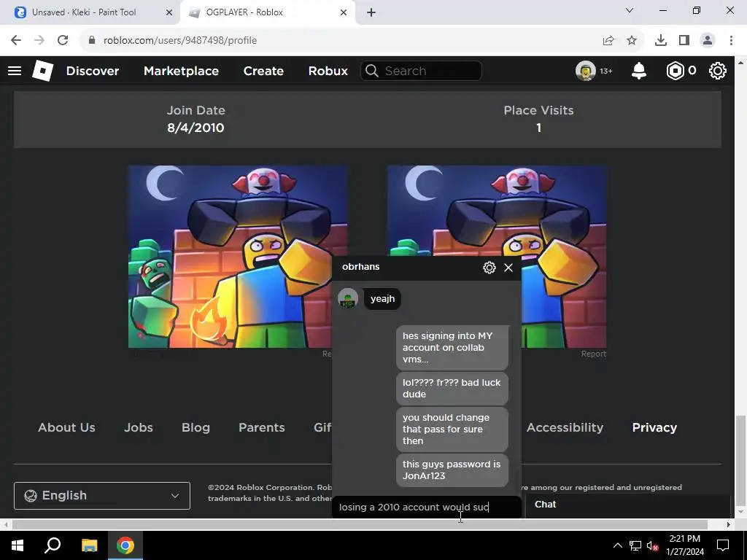Bookmark this page with star icon
This screenshot has height=560, width=747.
[632, 41]
